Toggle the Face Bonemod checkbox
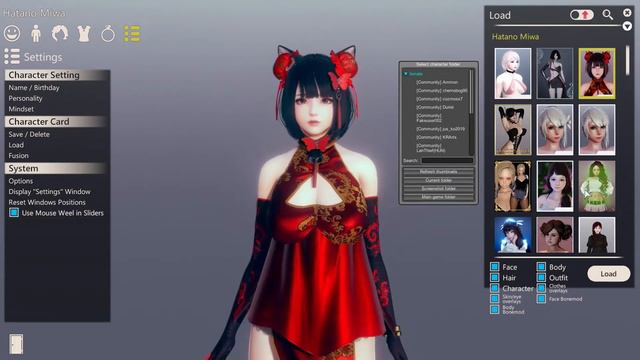This screenshot has width=640, height=360. coord(541,299)
